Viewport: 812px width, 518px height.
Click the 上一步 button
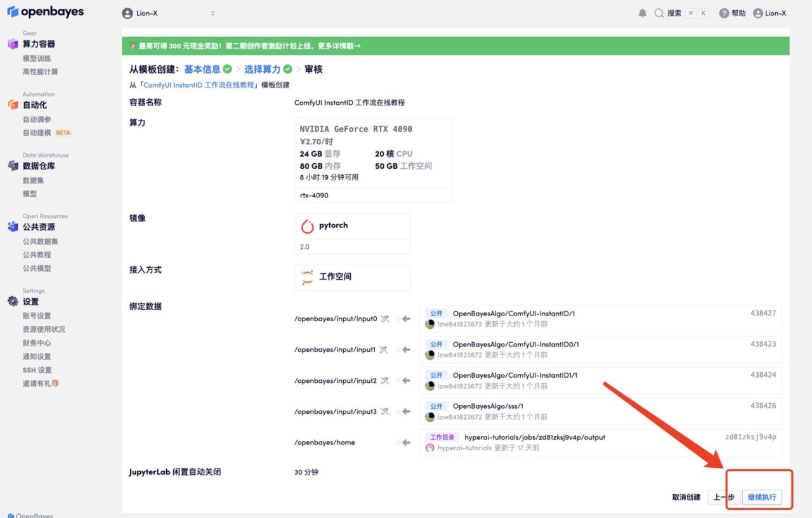tap(724, 497)
